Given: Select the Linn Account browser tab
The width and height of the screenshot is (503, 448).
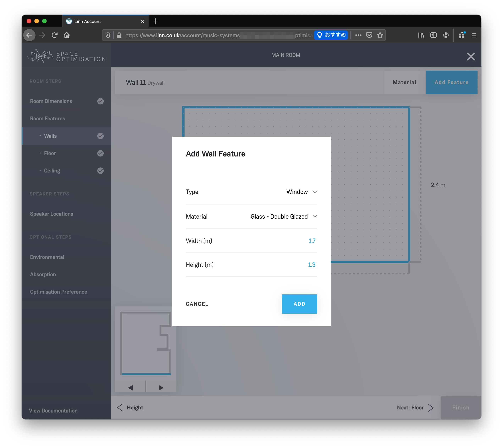Looking at the screenshot, I should tap(105, 21).
